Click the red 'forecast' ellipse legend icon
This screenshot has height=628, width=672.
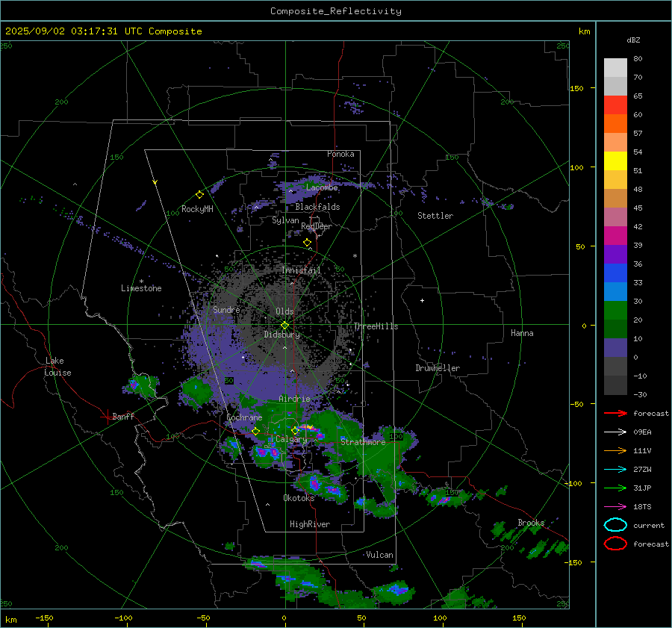[x=615, y=544]
